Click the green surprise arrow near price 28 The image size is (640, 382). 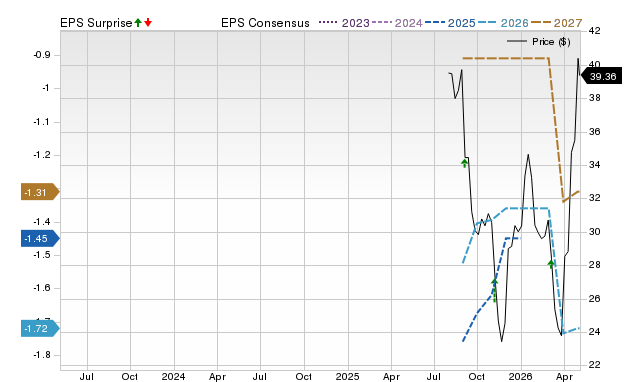pyautogui.click(x=551, y=264)
